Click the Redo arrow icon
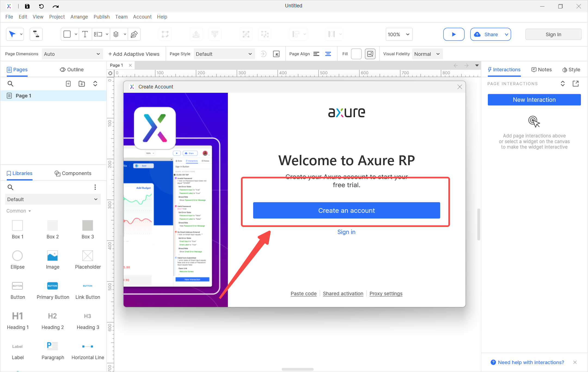Image resolution: width=588 pixels, height=372 pixels. tap(56, 6)
